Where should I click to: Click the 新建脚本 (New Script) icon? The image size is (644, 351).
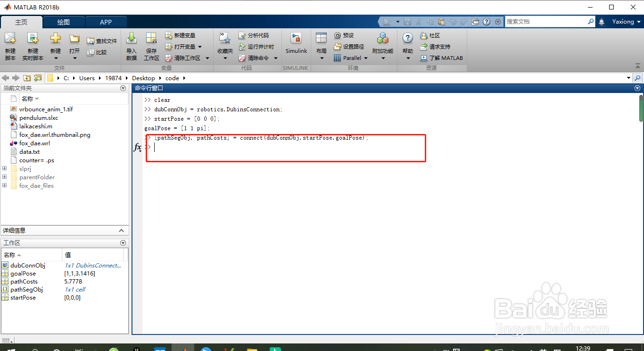point(10,39)
